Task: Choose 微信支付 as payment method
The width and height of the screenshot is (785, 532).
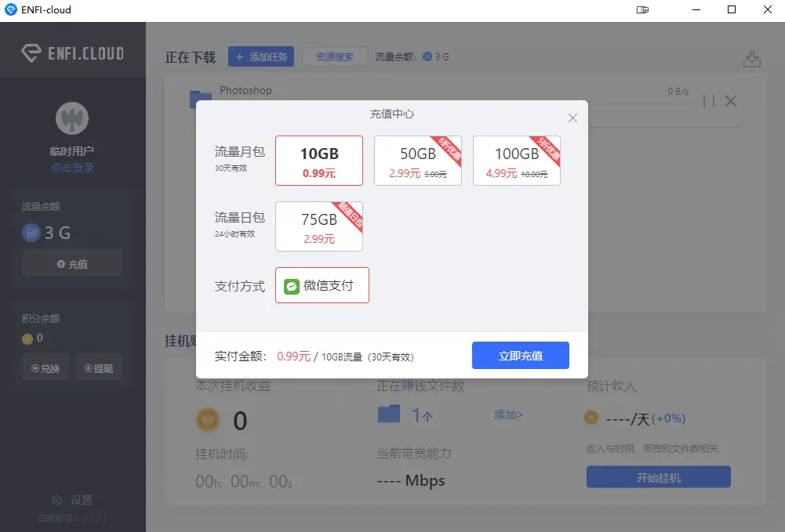Action: (x=322, y=286)
